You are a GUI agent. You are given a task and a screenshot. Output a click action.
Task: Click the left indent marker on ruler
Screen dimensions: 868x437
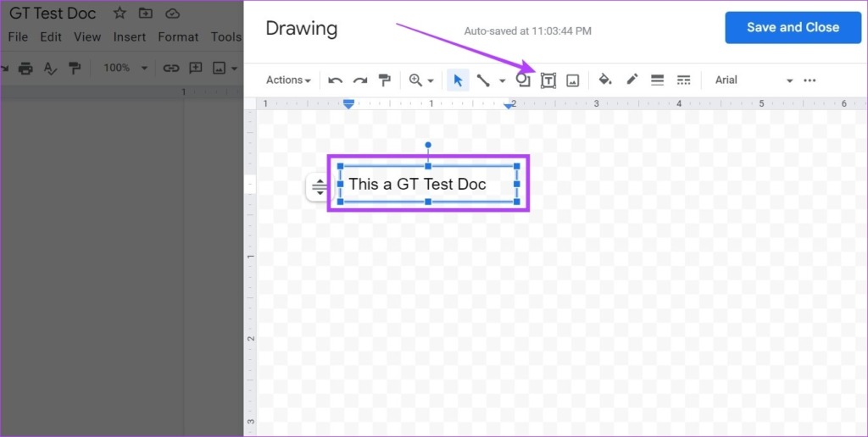pyautogui.click(x=348, y=104)
